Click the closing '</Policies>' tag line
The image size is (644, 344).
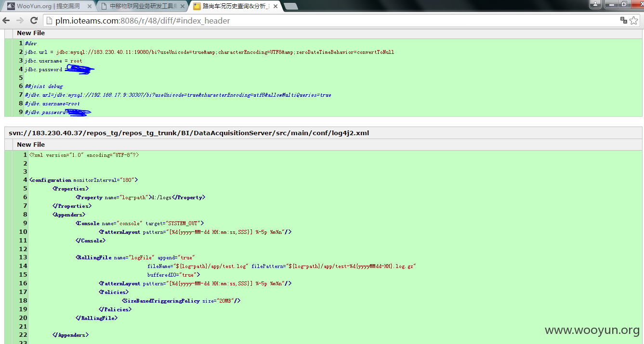pos(115,309)
